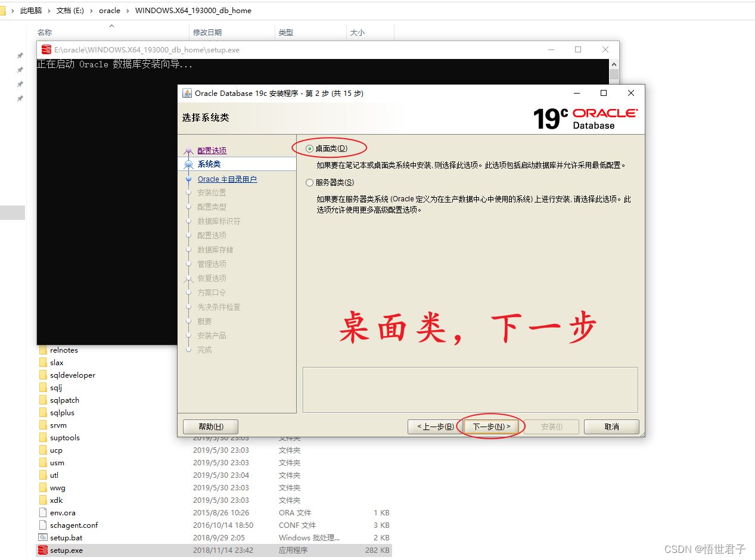Click the 下一步(N) button
This screenshot has height=560, width=755.
point(492,427)
